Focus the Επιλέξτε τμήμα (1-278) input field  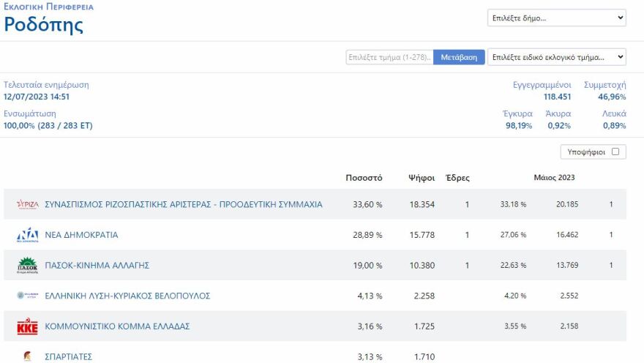389,57
